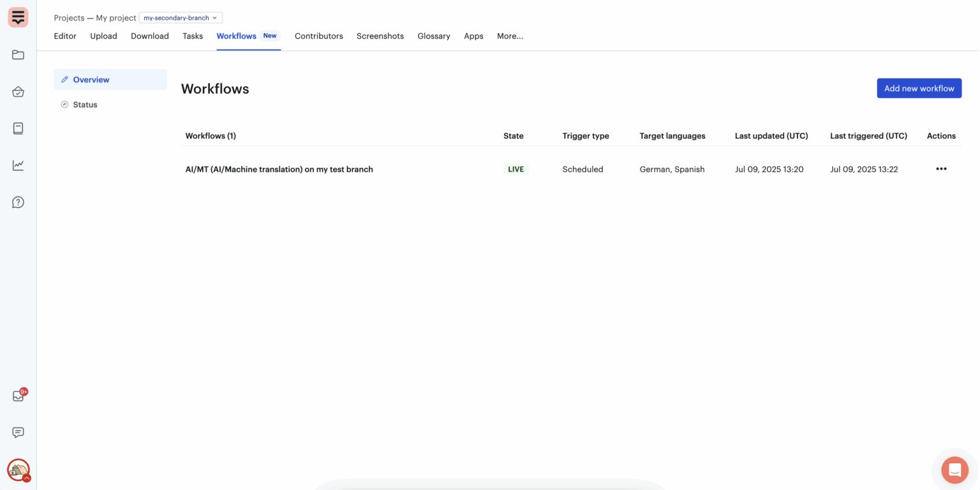980x490 pixels.
Task: Click the Trigger type column header
Action: coord(586,136)
